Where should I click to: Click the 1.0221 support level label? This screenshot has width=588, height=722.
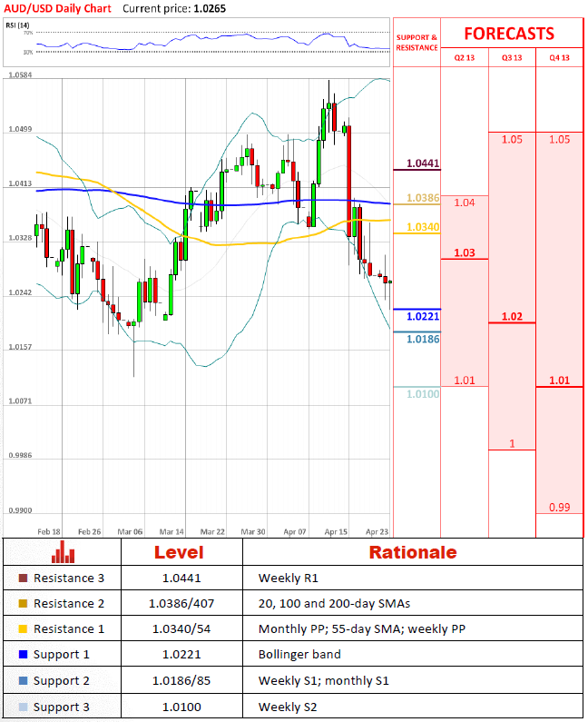click(423, 316)
